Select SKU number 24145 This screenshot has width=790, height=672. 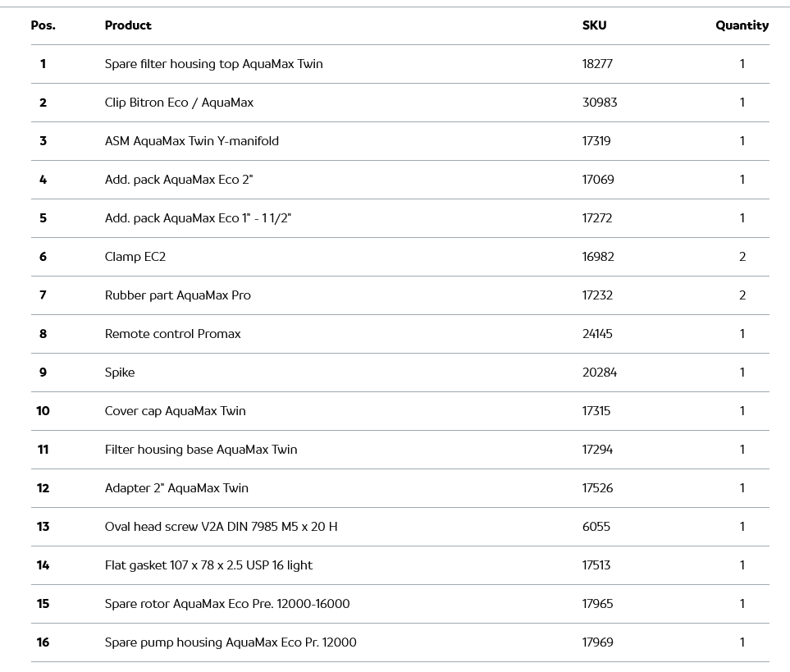(x=597, y=334)
